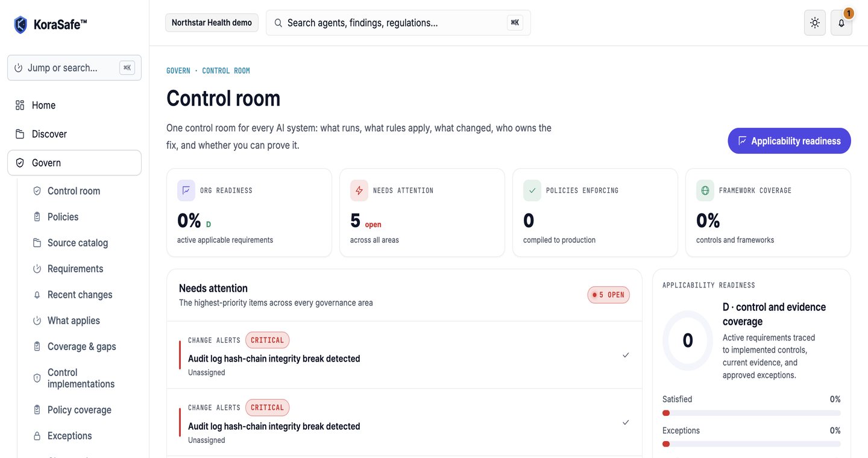
Task: Click "D · control and evidence coverage" heading
Action: coord(775,315)
